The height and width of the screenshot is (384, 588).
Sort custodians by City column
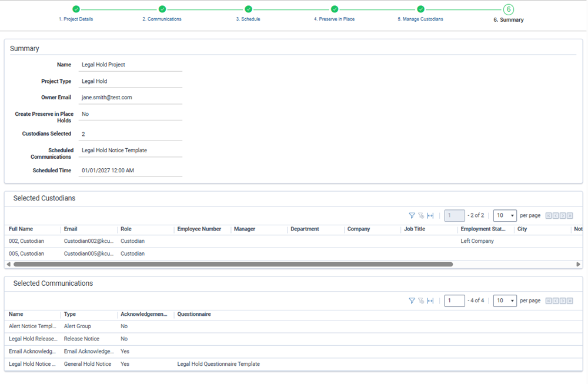(522, 229)
